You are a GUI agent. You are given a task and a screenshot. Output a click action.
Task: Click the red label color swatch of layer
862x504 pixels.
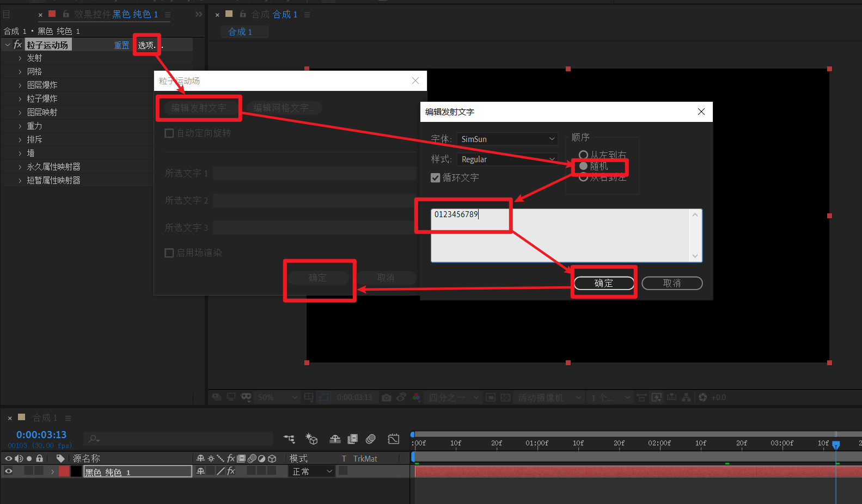click(x=64, y=471)
